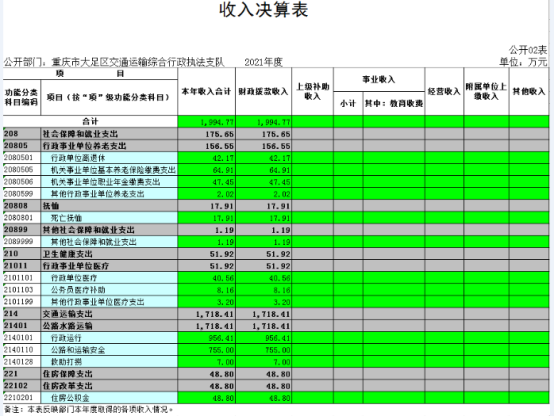The image size is (554, 417).
Task: Click the 行政运行 row value 956.41
Action: (x=207, y=338)
